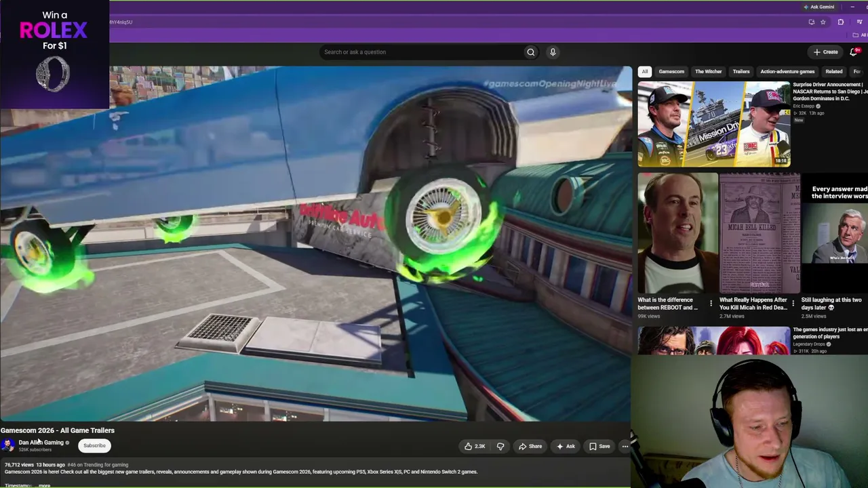Open the NASCAR San Diego video thumbnail
This screenshot has height=488, width=868.
714,124
